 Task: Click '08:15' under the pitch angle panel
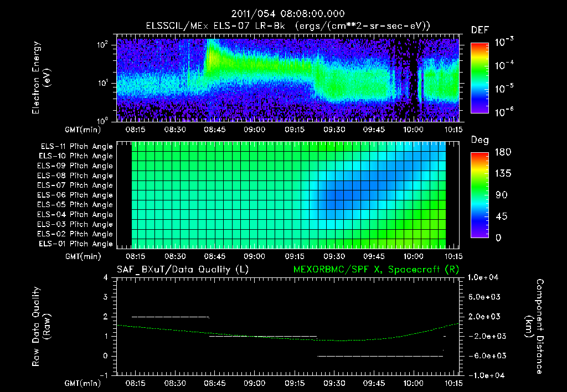[135, 256]
